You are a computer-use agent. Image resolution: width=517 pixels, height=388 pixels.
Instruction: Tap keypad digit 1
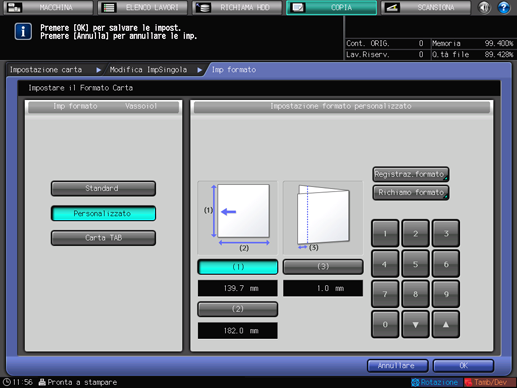[385, 233]
